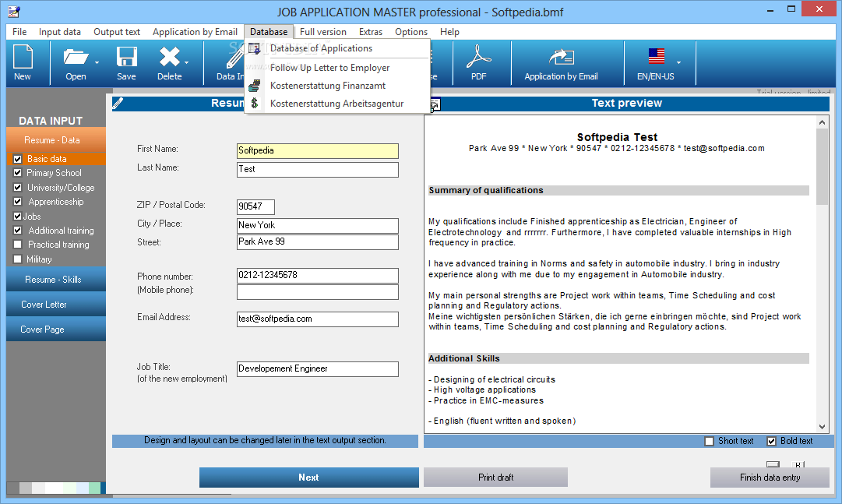Click the Text preview header icon

(x=435, y=104)
